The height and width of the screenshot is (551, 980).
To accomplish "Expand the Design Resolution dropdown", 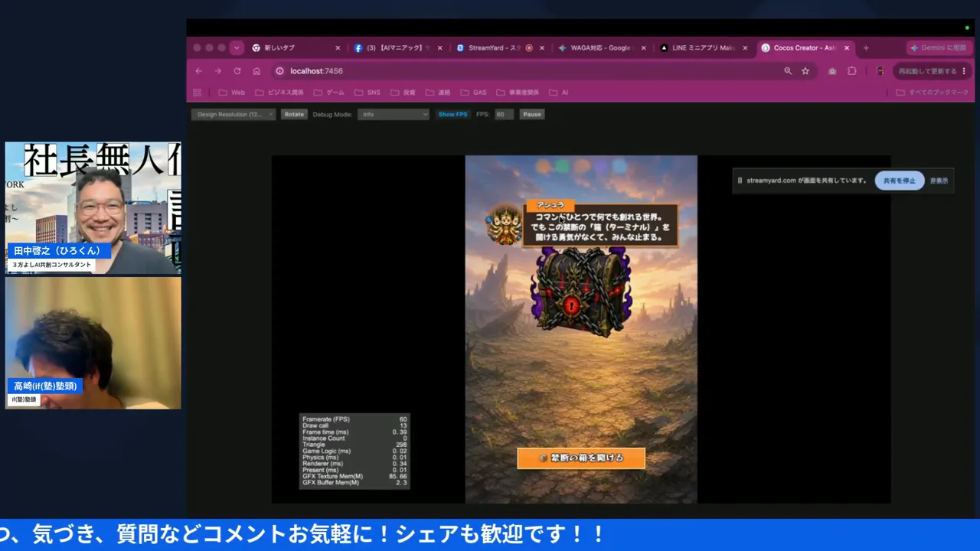I will click(233, 114).
